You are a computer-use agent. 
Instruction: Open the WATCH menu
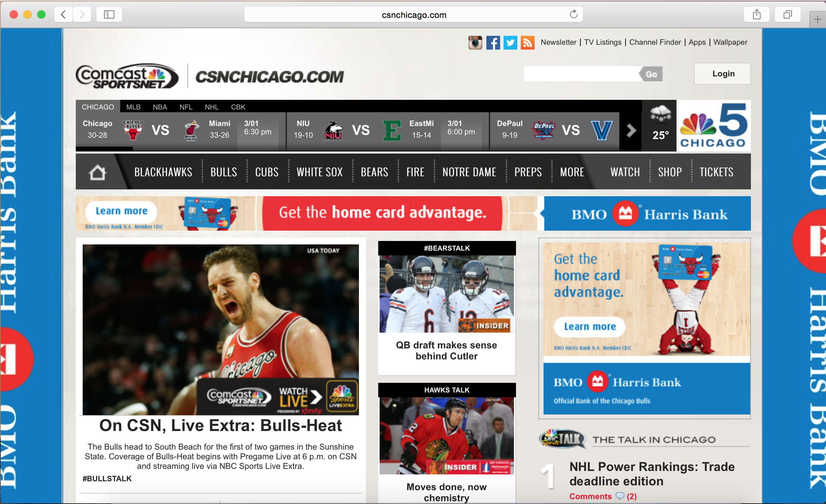point(625,172)
